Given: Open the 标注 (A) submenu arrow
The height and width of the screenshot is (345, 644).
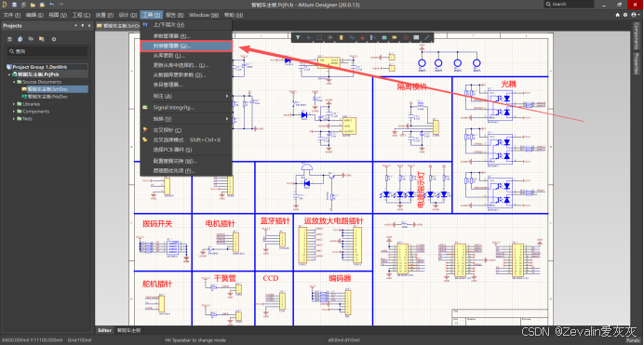Looking at the screenshot, I should [x=227, y=96].
